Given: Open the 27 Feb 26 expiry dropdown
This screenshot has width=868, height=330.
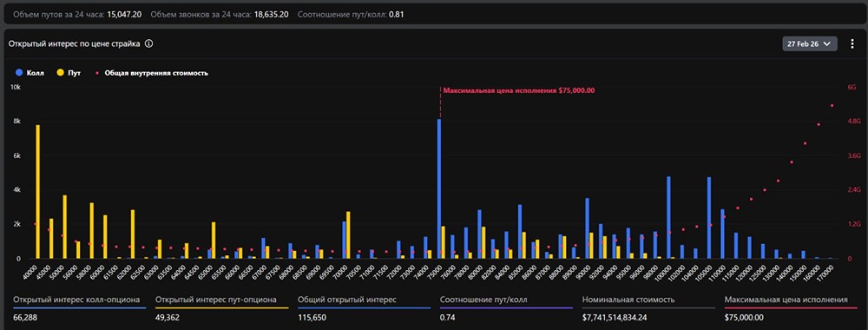Looking at the screenshot, I should tap(809, 43).
